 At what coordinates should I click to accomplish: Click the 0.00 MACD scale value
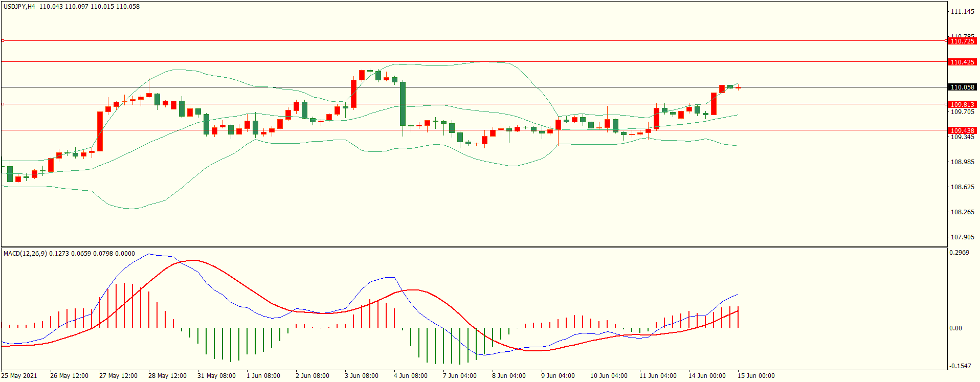coord(955,328)
